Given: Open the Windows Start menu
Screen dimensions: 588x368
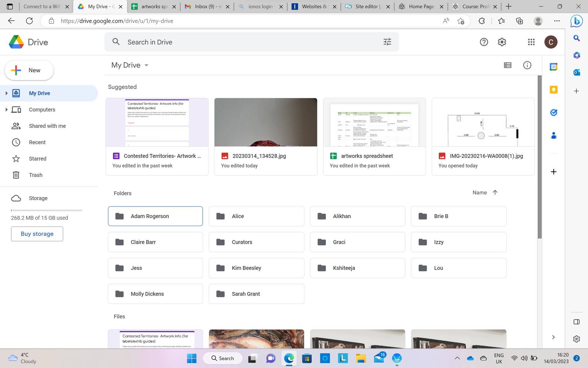Looking at the screenshot, I should (192, 358).
